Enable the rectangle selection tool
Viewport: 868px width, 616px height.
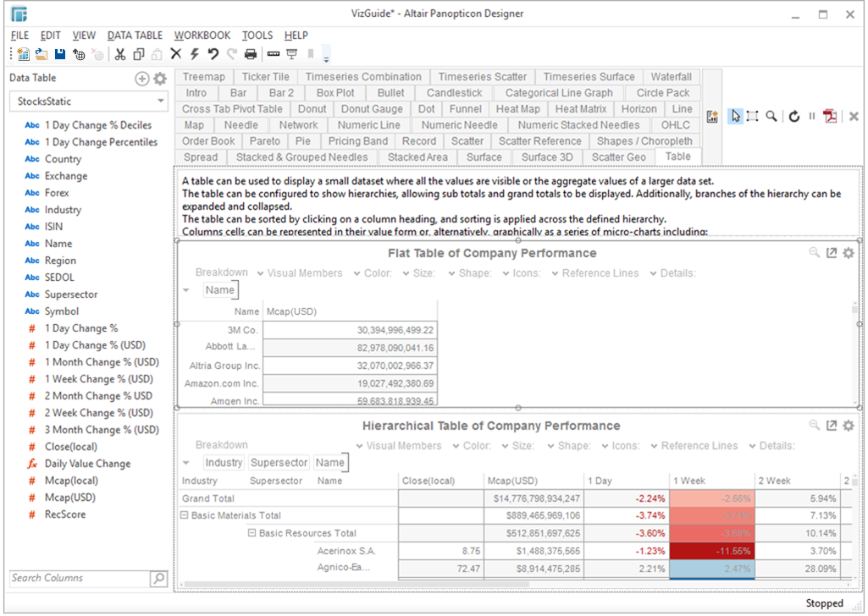752,117
